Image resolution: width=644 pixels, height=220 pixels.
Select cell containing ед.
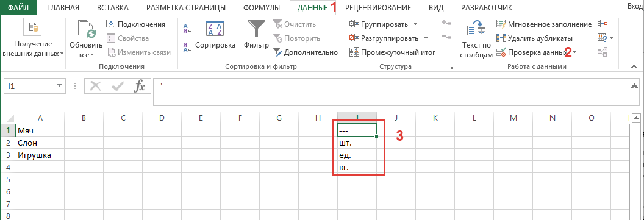[357, 155]
